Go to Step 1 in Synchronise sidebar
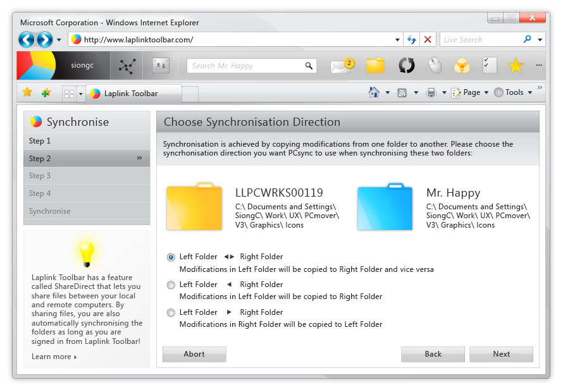563x392 pixels. (x=87, y=141)
